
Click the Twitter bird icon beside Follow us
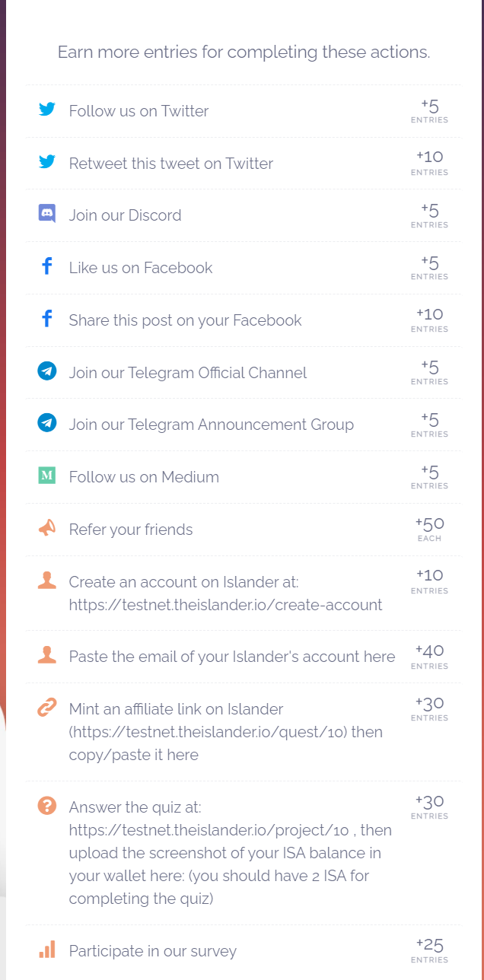coord(47,110)
